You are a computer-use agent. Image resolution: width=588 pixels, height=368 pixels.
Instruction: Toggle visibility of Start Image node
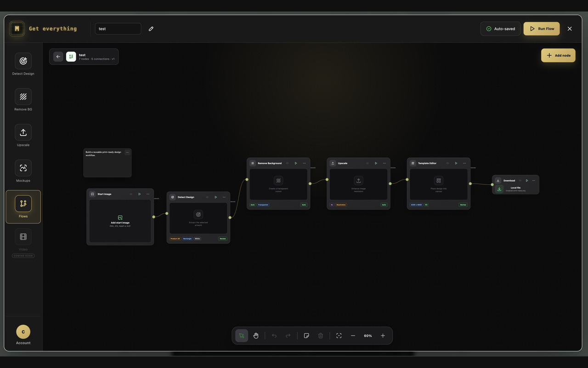(x=131, y=194)
